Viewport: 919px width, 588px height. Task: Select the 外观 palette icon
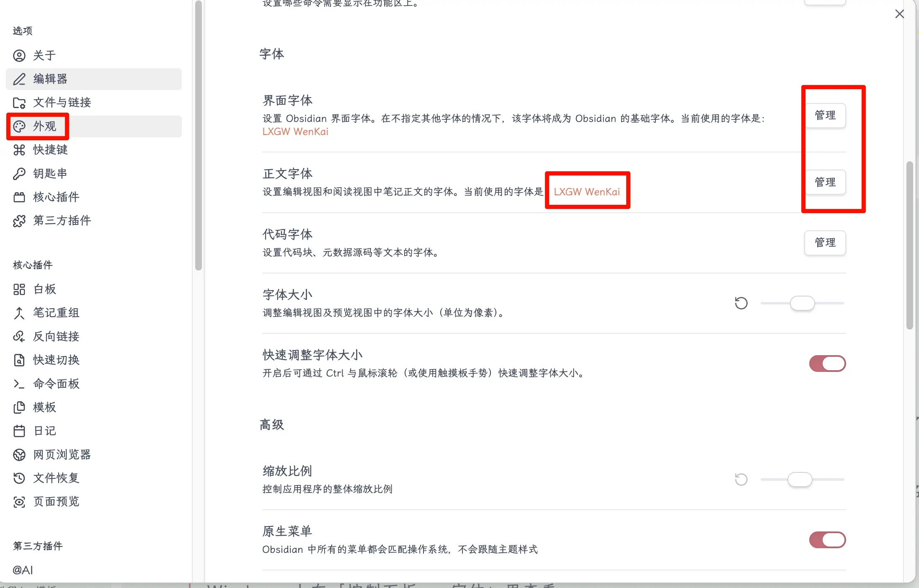pos(19,126)
